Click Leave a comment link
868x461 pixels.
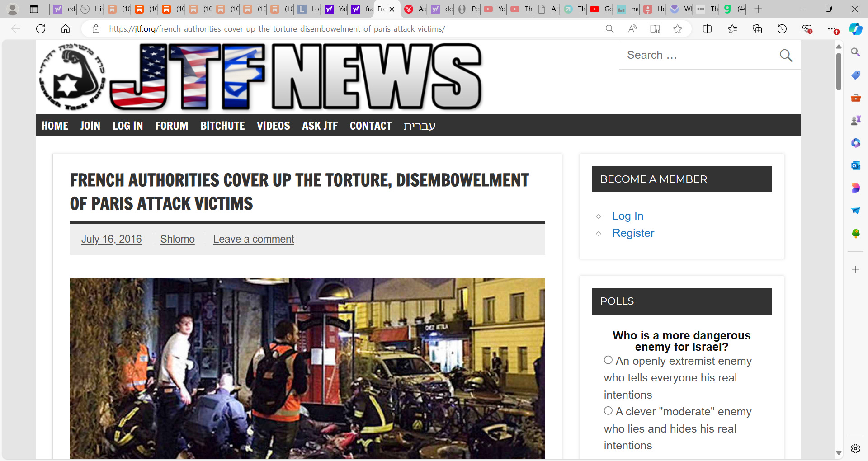point(254,239)
